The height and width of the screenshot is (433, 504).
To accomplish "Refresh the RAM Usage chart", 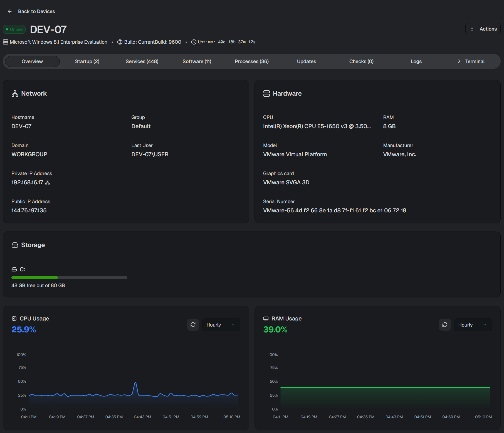I will 445,325.
